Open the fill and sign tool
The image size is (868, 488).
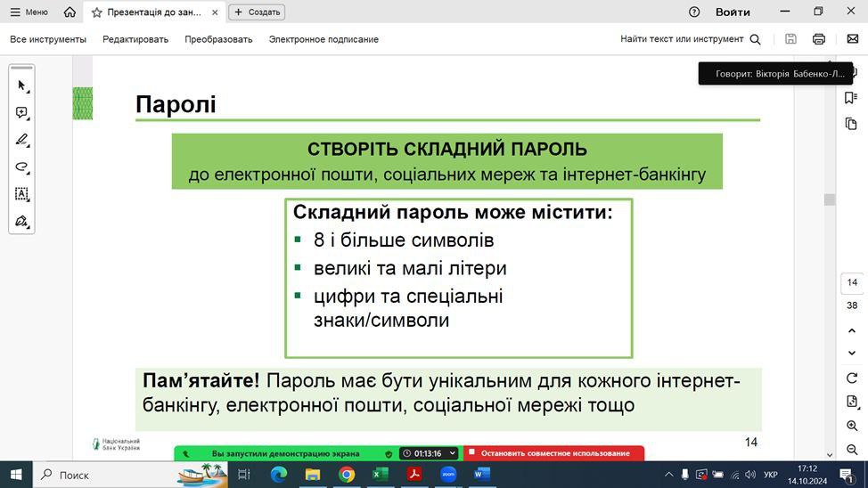21,221
